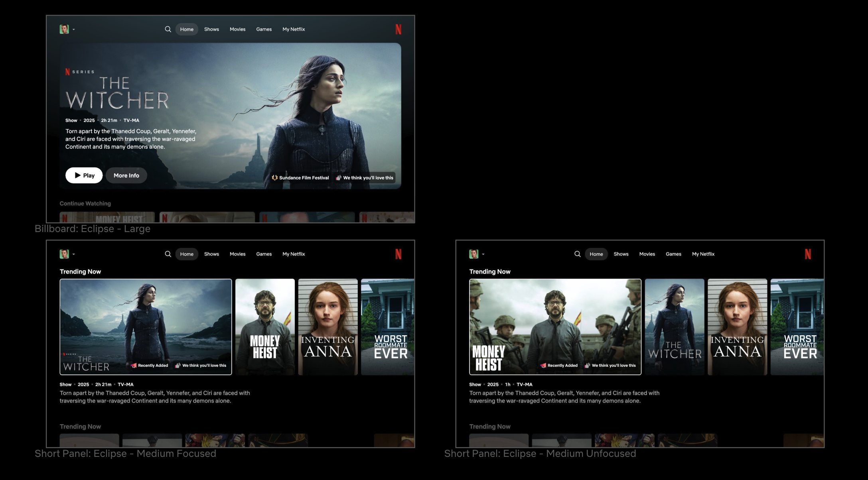Click thumbs-up badge on focused Witcher card
Screen dimensions: 868x480
(201, 366)
